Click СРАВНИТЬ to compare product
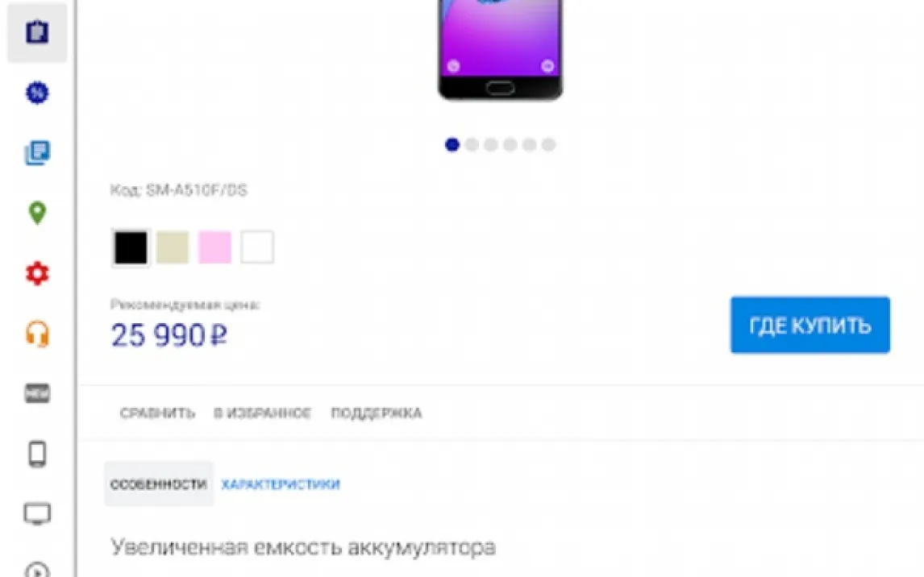Image resolution: width=924 pixels, height=577 pixels. coord(157,413)
